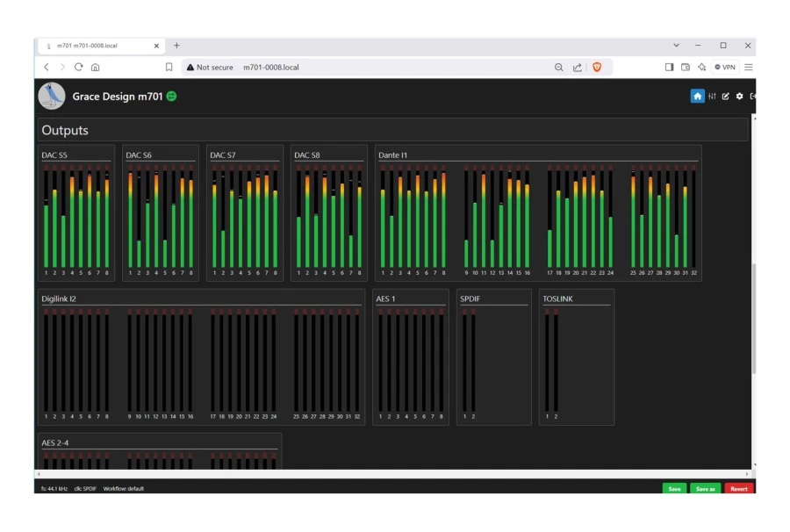Open a new tab with plus icon
The height and width of the screenshot is (532, 790).
tap(176, 46)
